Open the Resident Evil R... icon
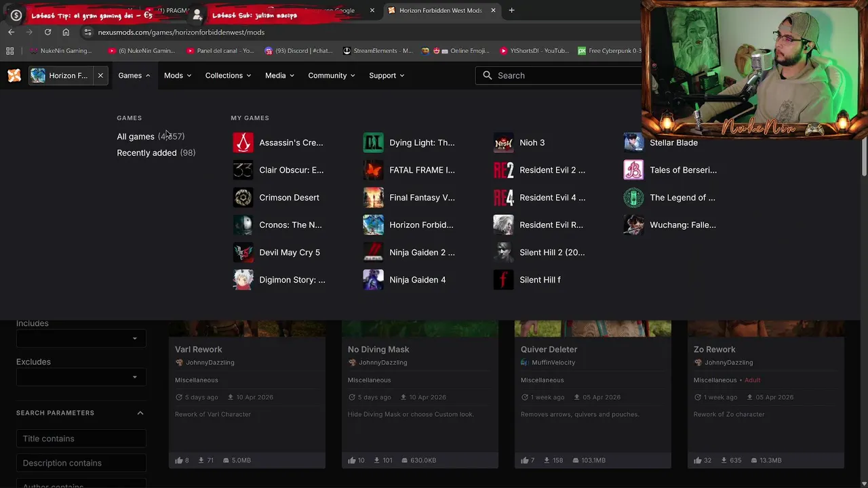This screenshot has width=868, height=488. [503, 225]
